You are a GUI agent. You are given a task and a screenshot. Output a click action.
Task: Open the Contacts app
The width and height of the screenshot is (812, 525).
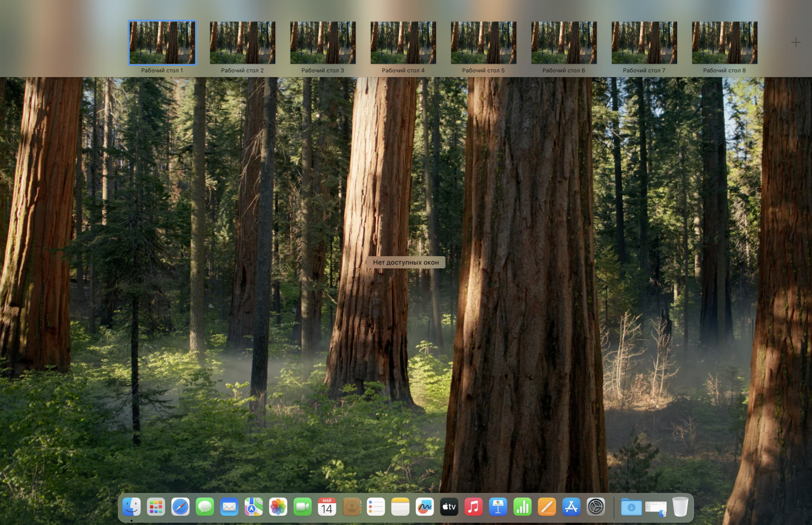351,507
